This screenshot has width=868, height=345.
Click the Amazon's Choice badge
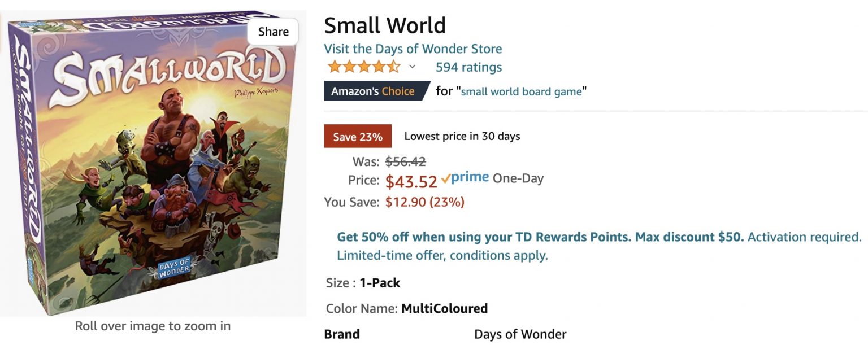pos(372,90)
